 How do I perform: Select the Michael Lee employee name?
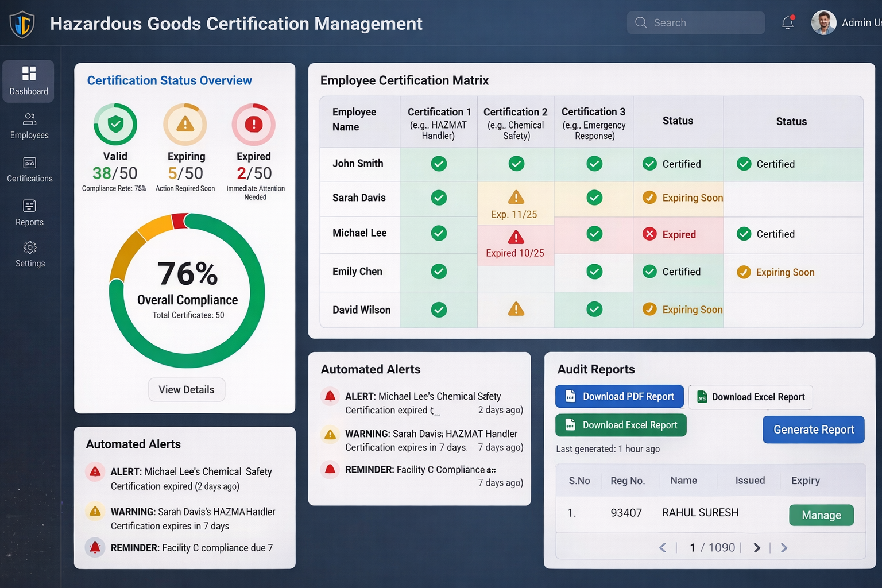(359, 233)
